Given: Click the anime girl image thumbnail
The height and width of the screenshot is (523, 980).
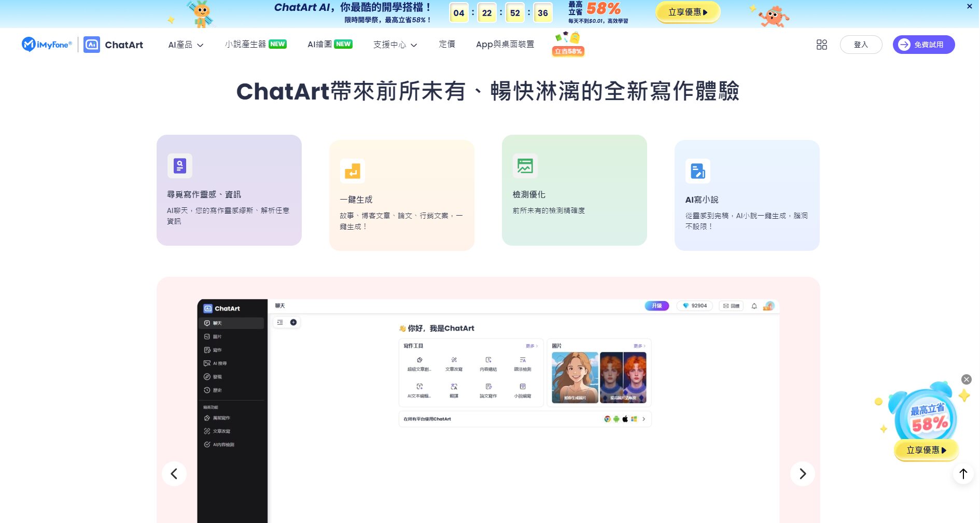Looking at the screenshot, I should pos(575,377).
